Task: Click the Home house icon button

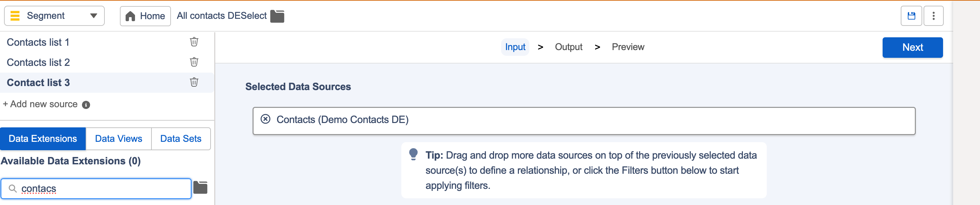Action: click(145, 16)
